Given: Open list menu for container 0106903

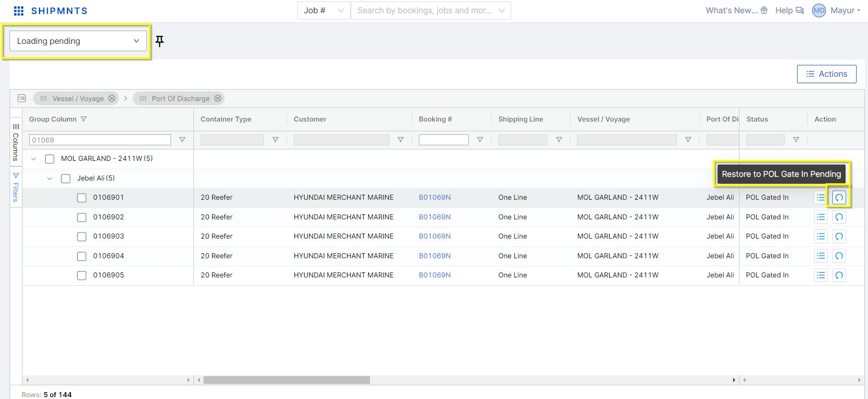Looking at the screenshot, I should tap(821, 236).
